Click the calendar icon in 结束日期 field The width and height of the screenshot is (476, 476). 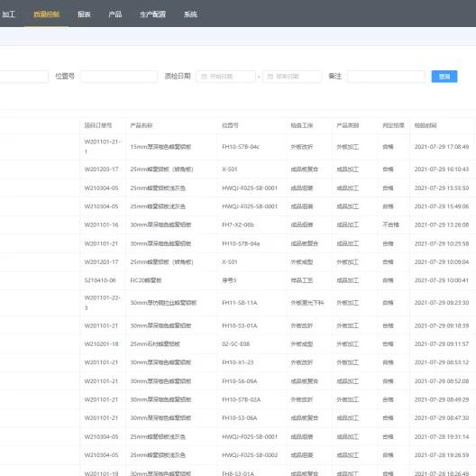click(270, 77)
